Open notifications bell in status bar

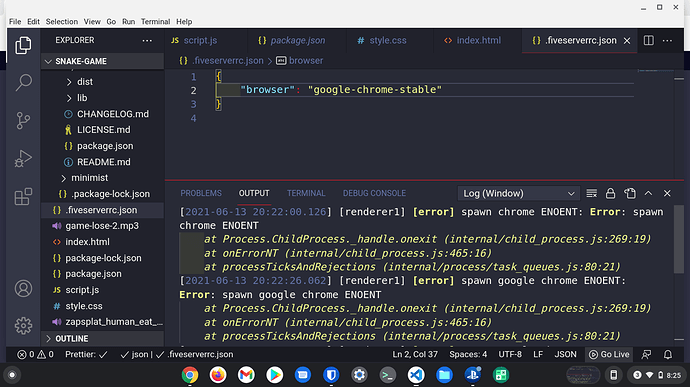(668, 354)
